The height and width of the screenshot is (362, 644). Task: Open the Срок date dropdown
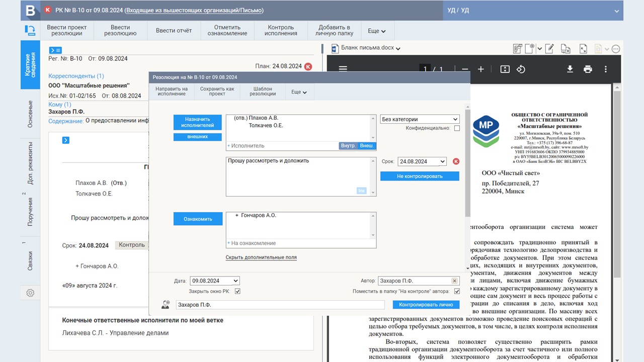click(x=442, y=161)
